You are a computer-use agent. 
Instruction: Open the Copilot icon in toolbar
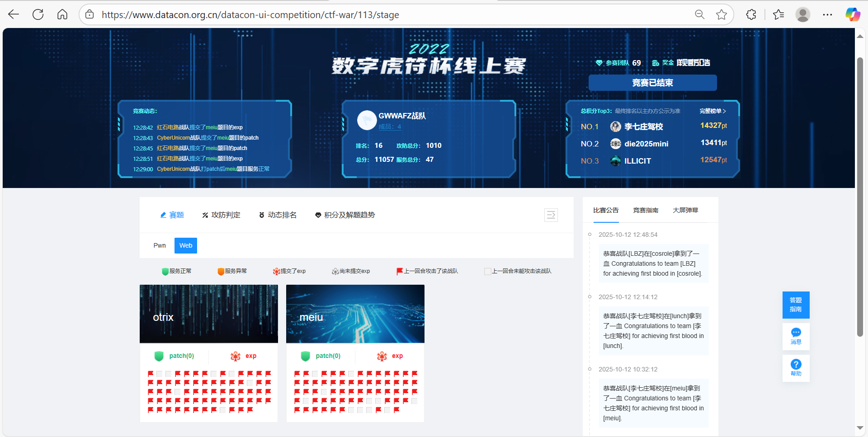(853, 14)
